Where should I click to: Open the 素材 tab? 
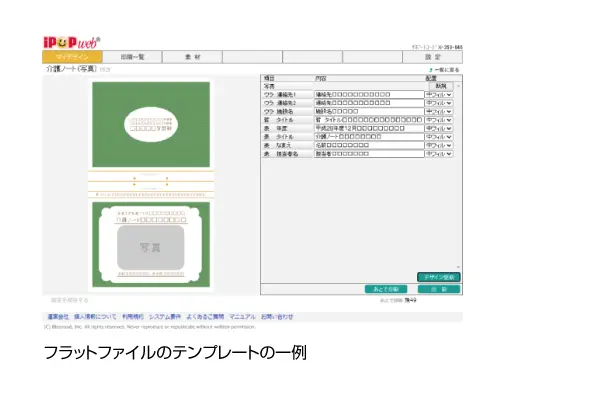(x=192, y=57)
